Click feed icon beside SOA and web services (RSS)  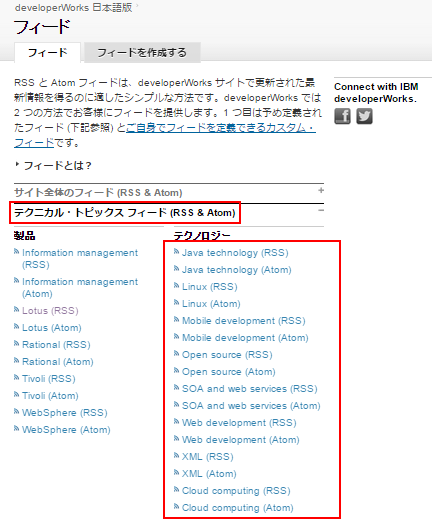pyautogui.click(x=176, y=388)
